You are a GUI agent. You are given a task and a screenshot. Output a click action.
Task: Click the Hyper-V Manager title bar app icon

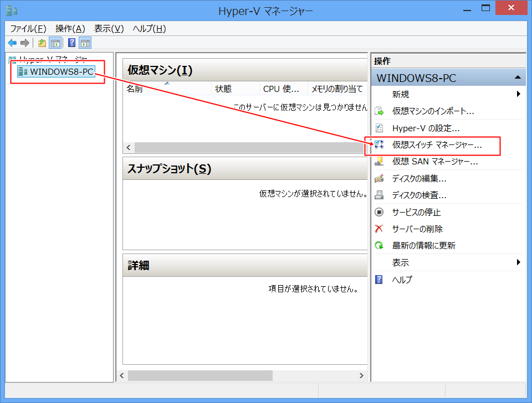tap(12, 11)
